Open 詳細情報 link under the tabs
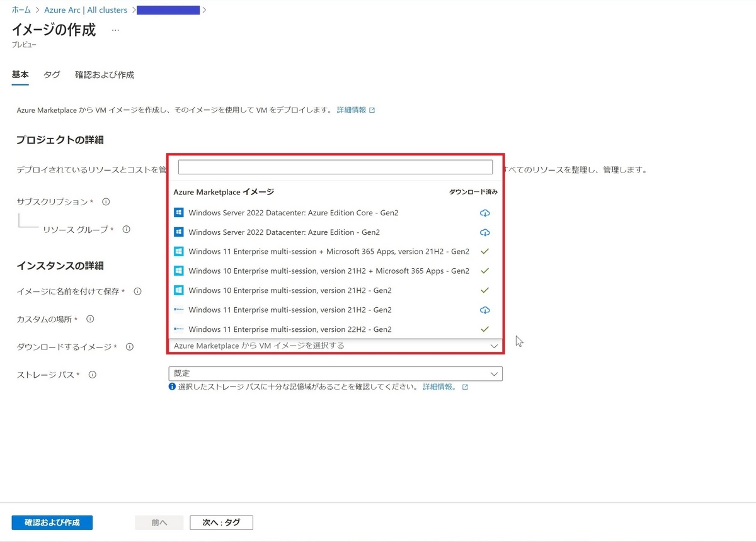The height and width of the screenshot is (542, 756). click(x=352, y=110)
